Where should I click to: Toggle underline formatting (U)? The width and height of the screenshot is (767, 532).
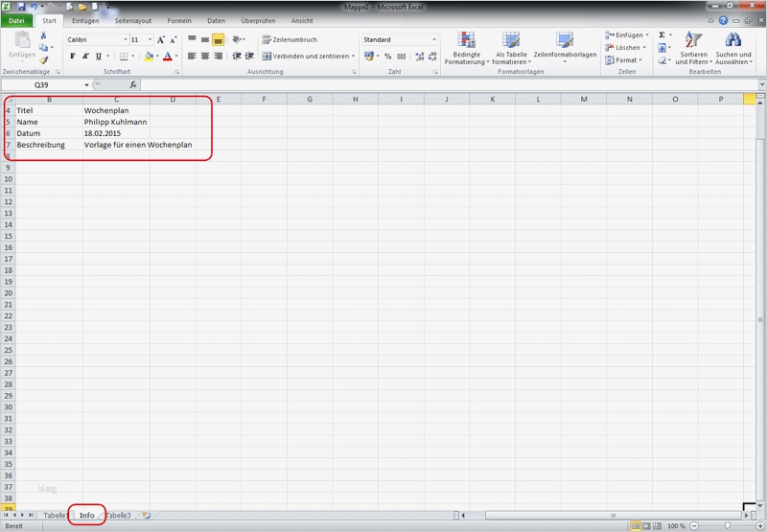click(x=99, y=57)
